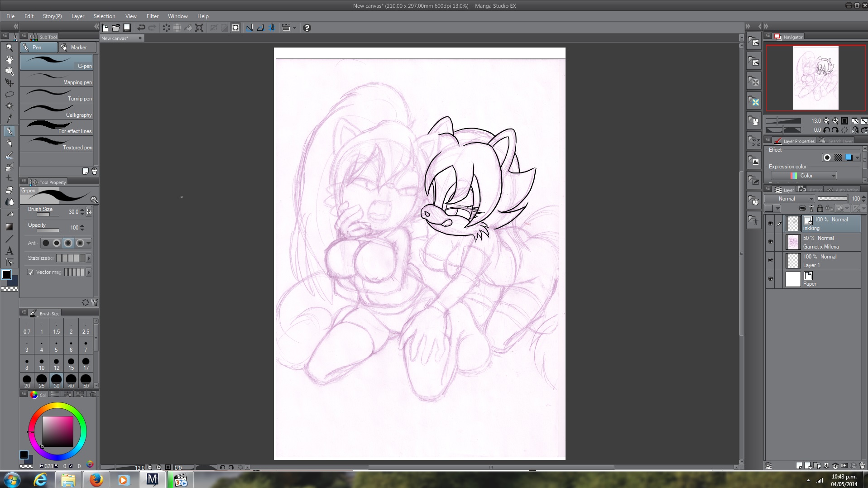Select the Eraser tool
The image size is (868, 488).
tap(9, 191)
